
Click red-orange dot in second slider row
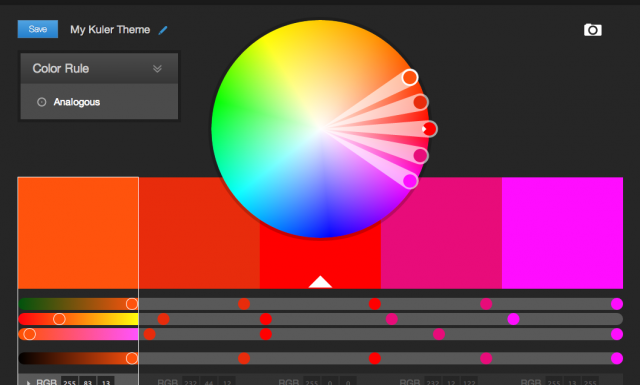point(163,319)
